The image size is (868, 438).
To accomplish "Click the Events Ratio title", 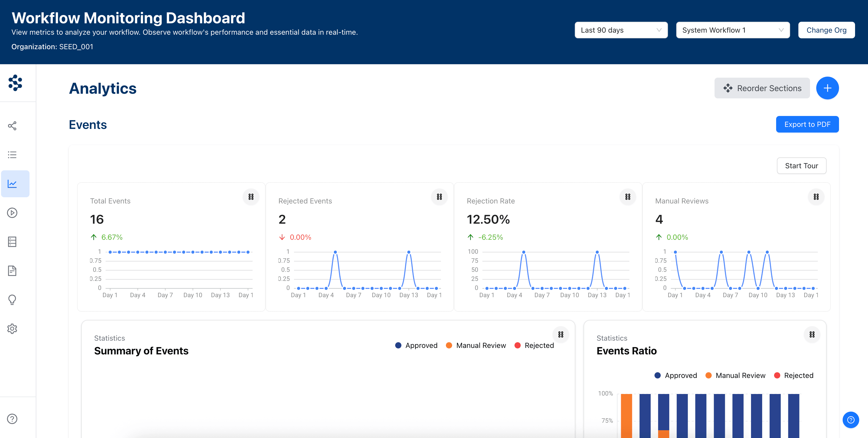I will point(626,351).
